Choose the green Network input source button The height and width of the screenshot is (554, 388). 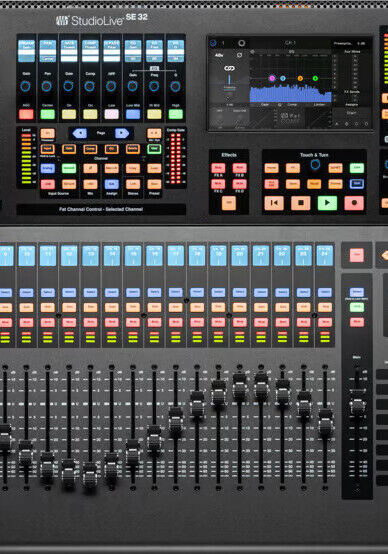pos(69,168)
